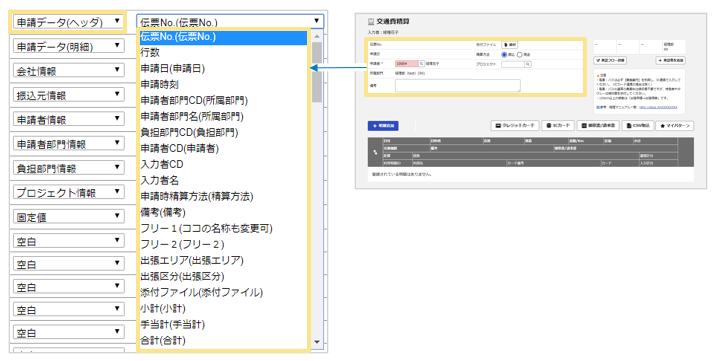
Task: Click the dropdown list scrollbar thumb
Action: [317, 73]
